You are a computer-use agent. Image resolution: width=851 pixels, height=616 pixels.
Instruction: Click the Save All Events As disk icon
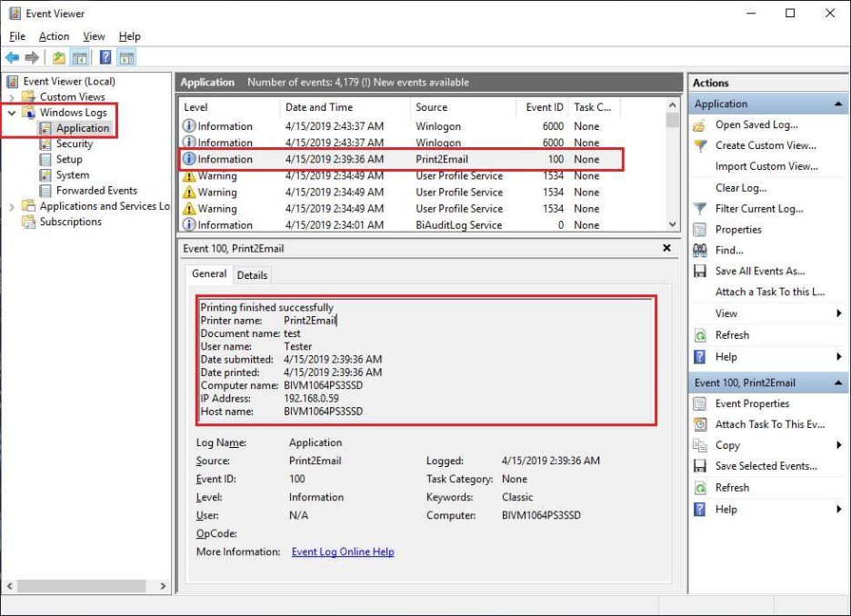pos(700,271)
